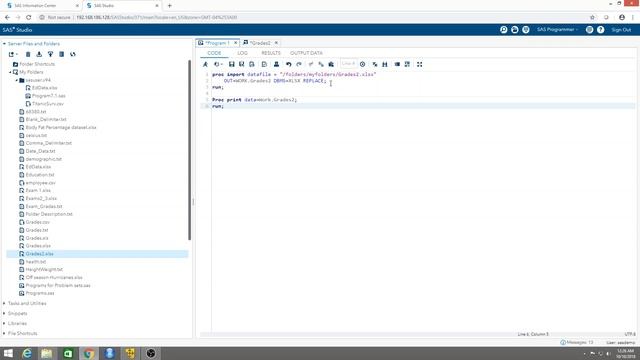Click the properties icon in files panel
This screenshot has width=640, height=360.
[62, 54]
